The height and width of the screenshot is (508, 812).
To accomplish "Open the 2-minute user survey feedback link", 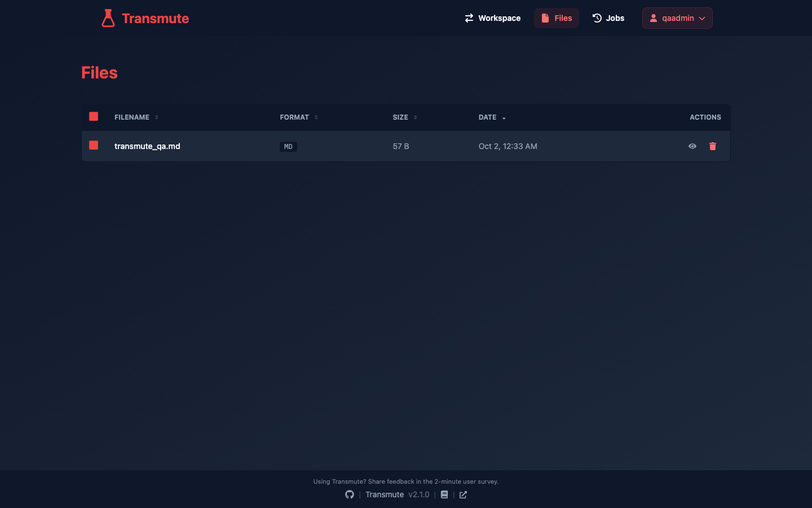I will tap(406, 481).
